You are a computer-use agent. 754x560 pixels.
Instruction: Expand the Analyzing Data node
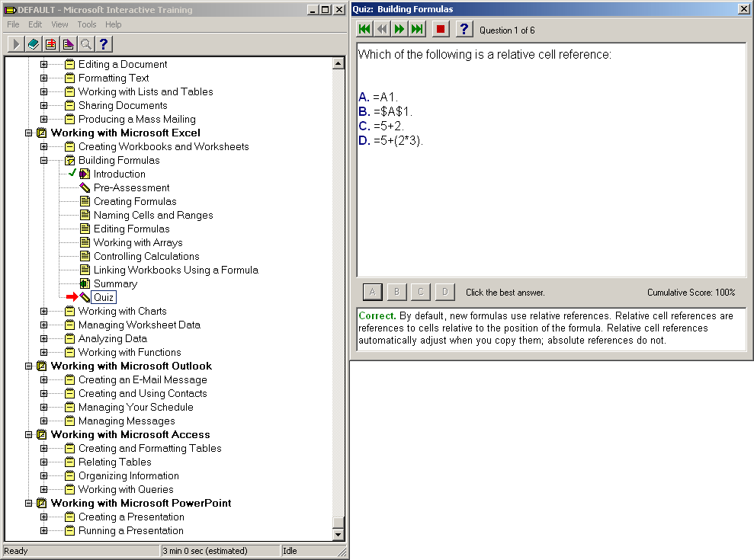[43, 338]
